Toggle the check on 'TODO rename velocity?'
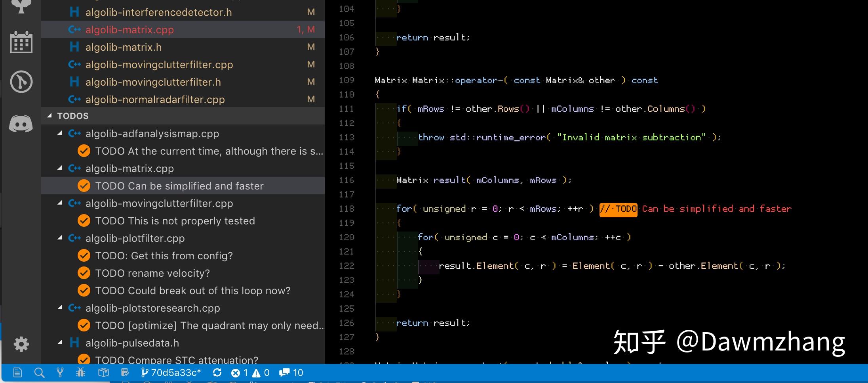 84,273
